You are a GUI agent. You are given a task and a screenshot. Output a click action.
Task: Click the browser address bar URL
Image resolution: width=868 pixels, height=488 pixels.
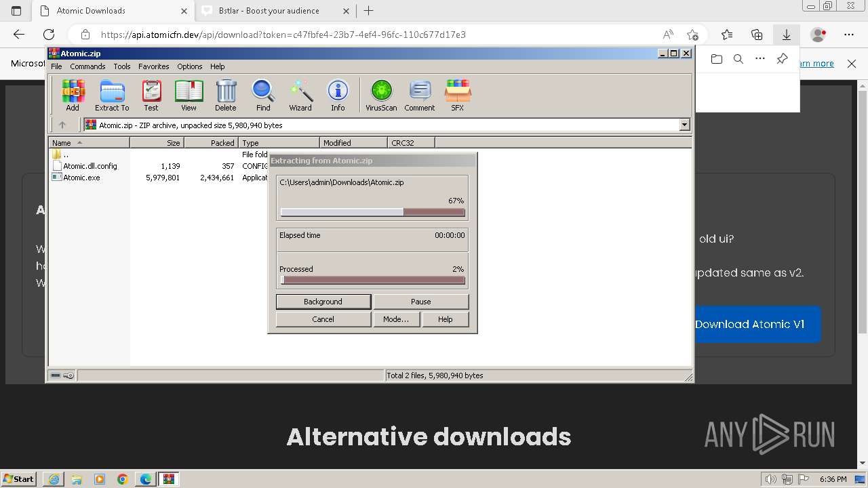coord(283,35)
